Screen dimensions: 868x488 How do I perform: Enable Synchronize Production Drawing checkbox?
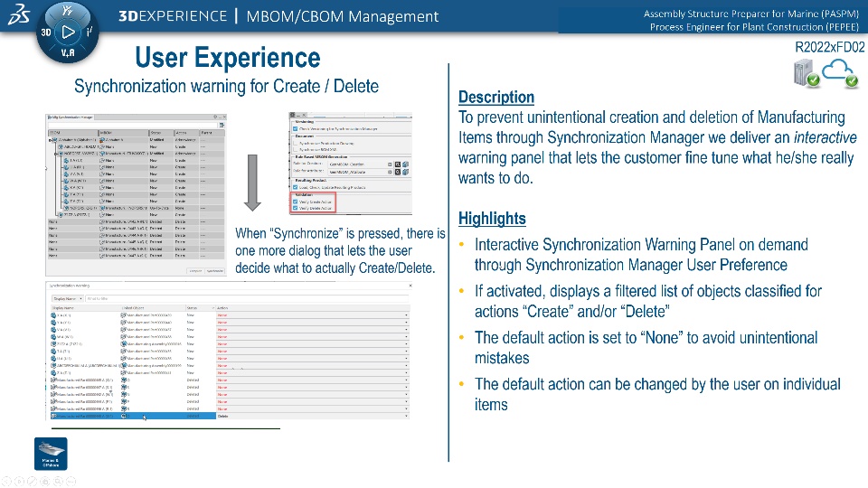click(295, 144)
